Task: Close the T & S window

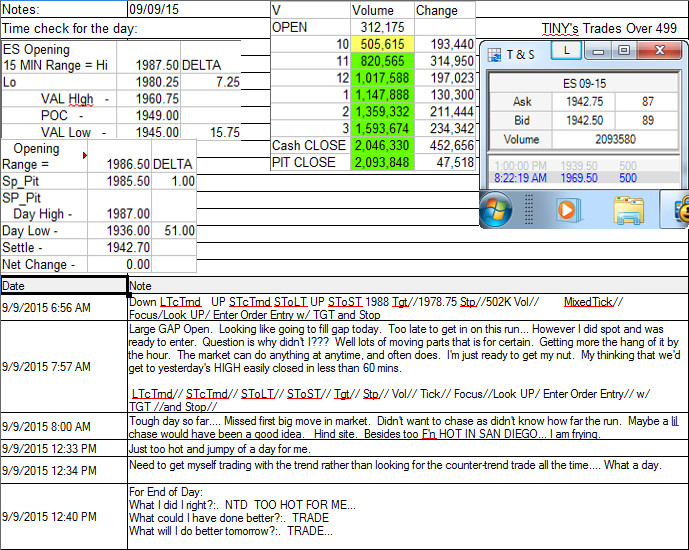Action: coord(660,51)
